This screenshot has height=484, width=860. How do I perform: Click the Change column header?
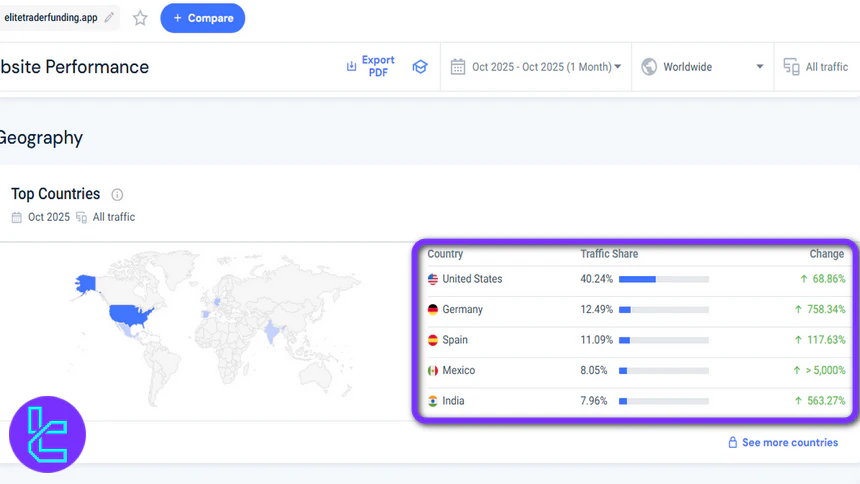point(827,254)
